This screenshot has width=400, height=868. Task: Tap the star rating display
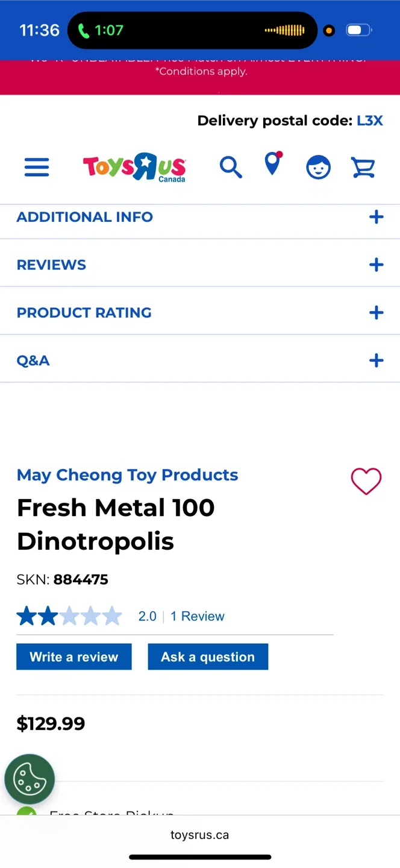pyautogui.click(x=69, y=616)
